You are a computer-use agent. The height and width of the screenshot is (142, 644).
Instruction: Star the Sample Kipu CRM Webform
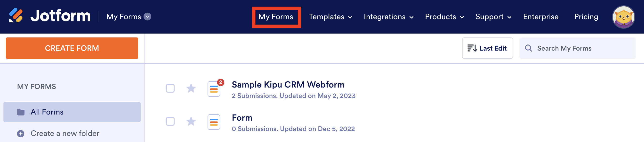(x=191, y=88)
